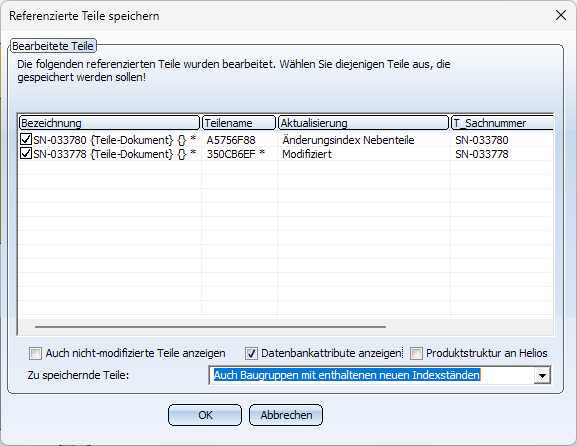Image resolution: width=577 pixels, height=446 pixels.
Task: Sort by the Teilename column header
Action: 239,123
